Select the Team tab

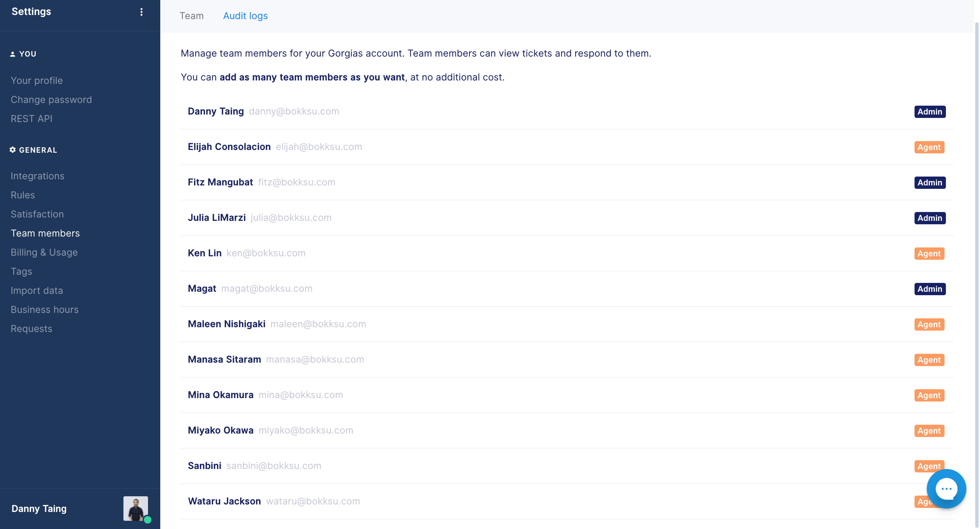tap(191, 16)
